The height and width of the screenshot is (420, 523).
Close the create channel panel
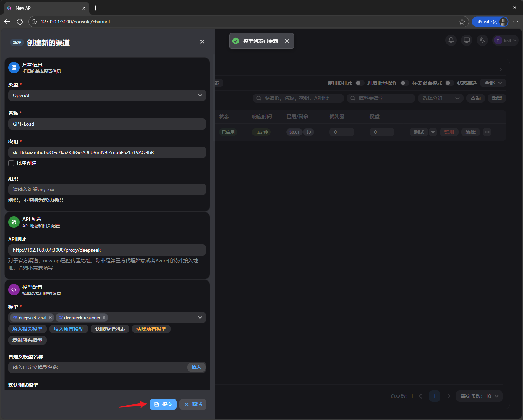pyautogui.click(x=202, y=42)
